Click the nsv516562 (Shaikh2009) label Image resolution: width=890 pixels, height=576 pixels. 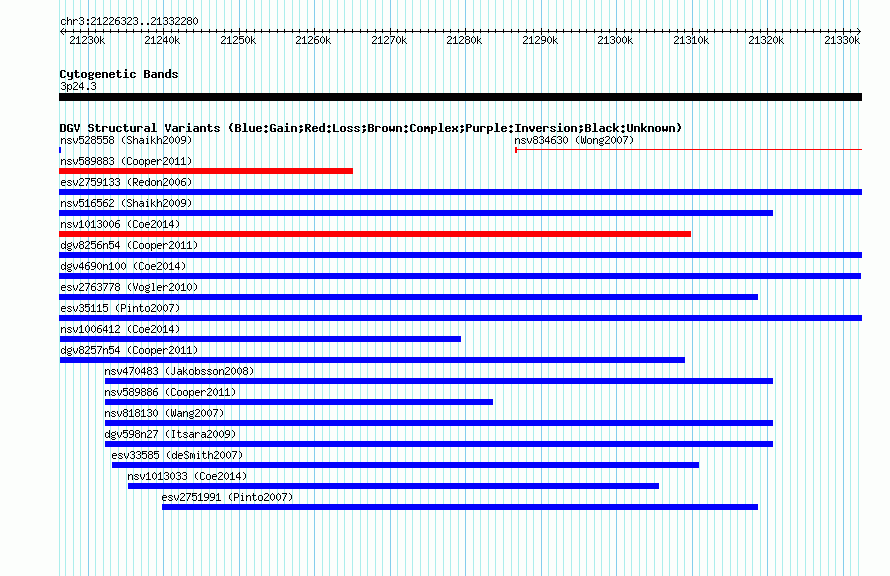(126, 203)
